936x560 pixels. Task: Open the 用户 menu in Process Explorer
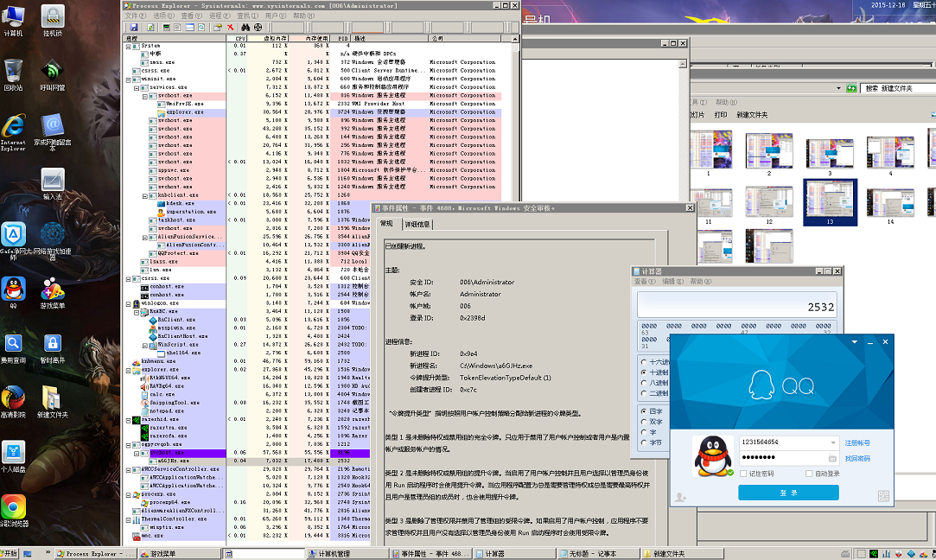pyautogui.click(x=275, y=16)
